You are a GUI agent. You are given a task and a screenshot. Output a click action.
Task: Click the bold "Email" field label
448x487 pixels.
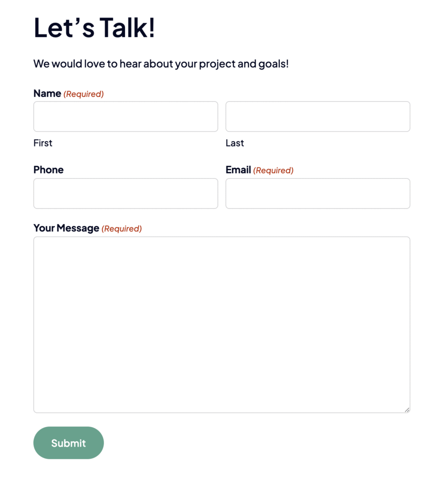(x=238, y=170)
